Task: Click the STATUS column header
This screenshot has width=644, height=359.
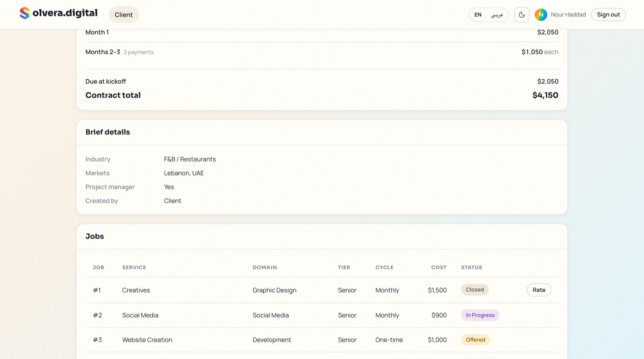Action: click(472, 267)
